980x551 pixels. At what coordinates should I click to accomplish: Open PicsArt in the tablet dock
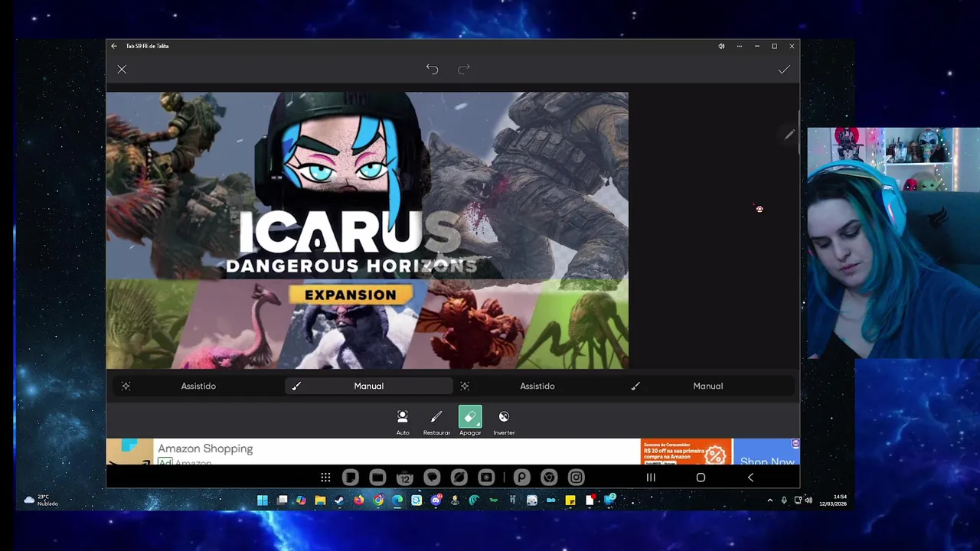tap(521, 478)
